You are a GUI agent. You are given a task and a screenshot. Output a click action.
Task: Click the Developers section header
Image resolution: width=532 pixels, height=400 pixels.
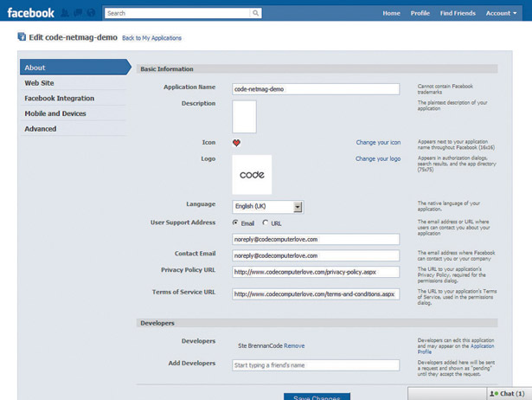pos(317,323)
